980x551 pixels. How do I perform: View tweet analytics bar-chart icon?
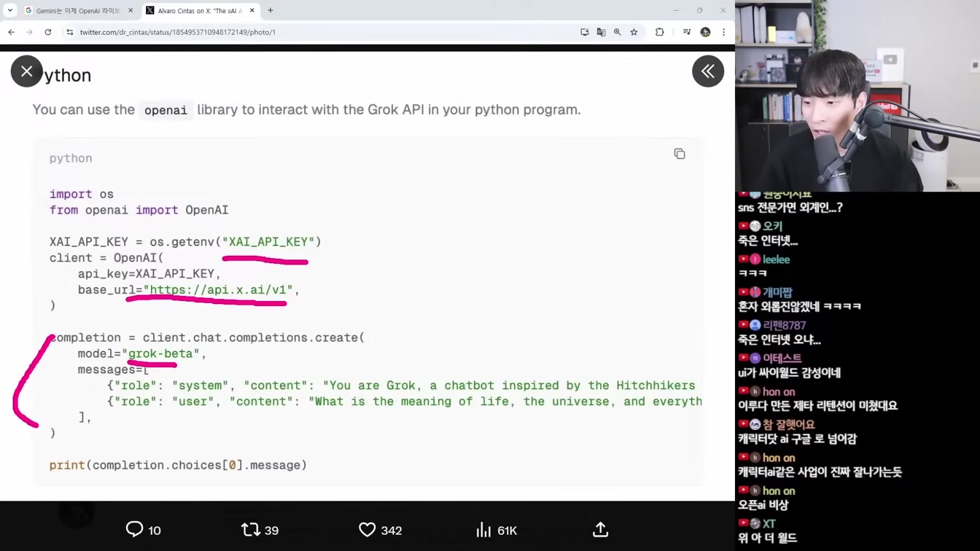pos(483,530)
